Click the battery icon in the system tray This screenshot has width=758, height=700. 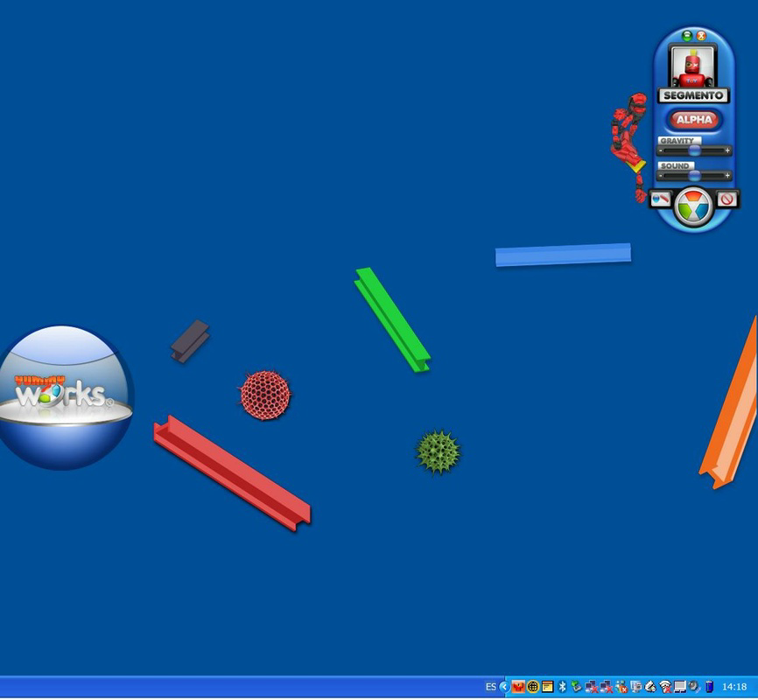point(709,686)
